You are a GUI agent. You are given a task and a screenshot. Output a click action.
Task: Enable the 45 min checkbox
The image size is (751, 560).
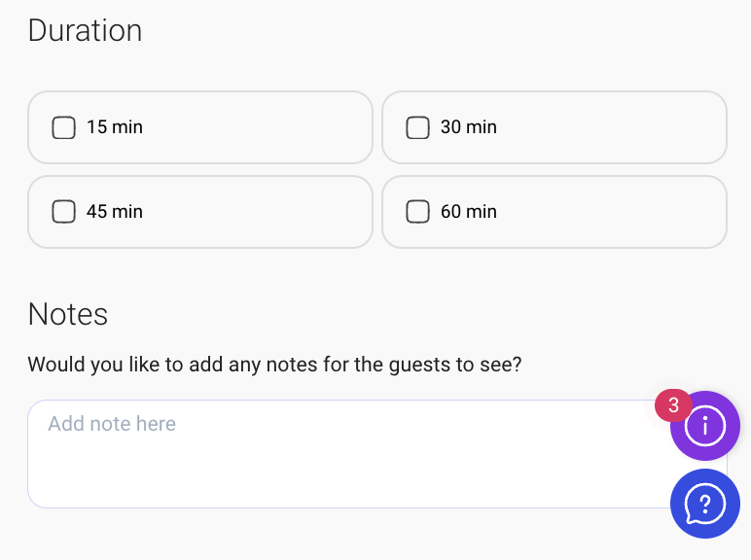[x=63, y=211]
